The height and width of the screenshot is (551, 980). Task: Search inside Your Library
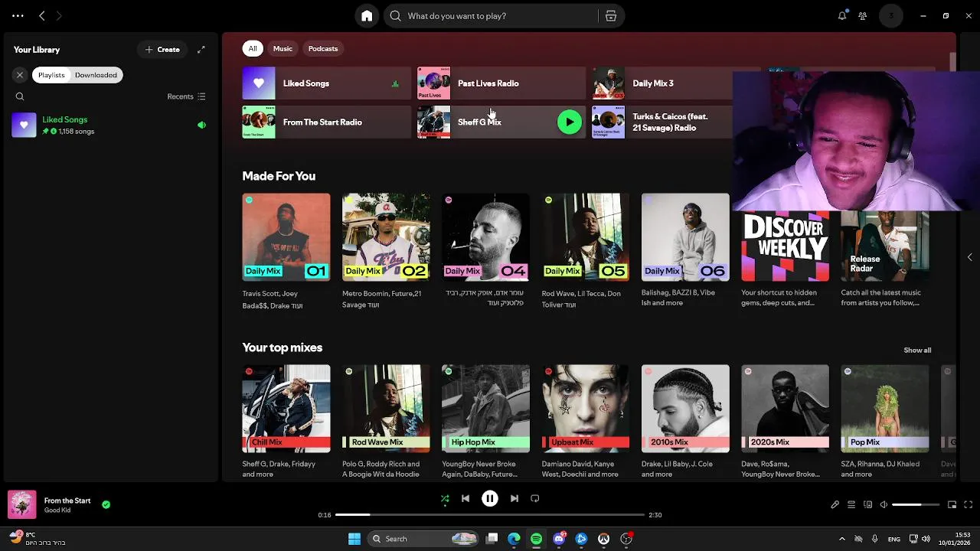coord(20,96)
